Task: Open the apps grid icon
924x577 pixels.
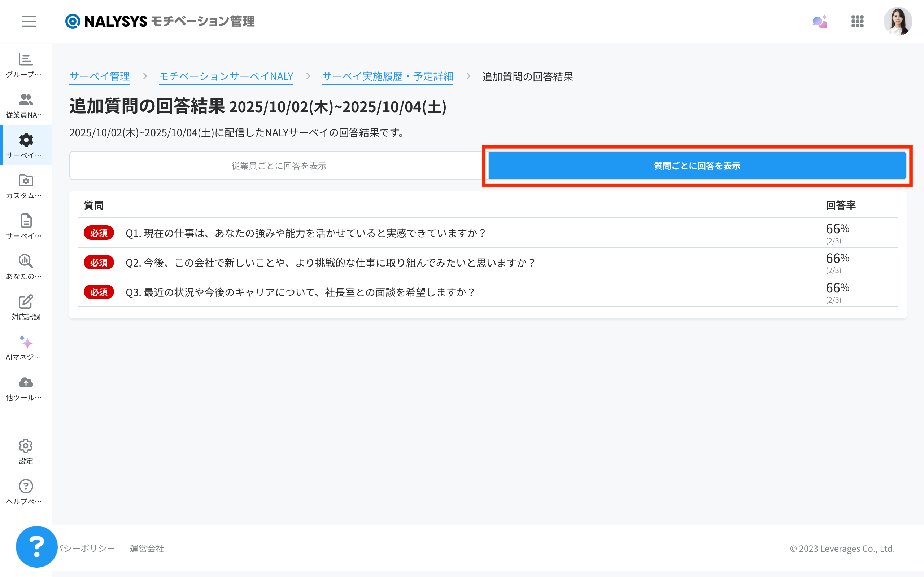Action: coord(857,22)
